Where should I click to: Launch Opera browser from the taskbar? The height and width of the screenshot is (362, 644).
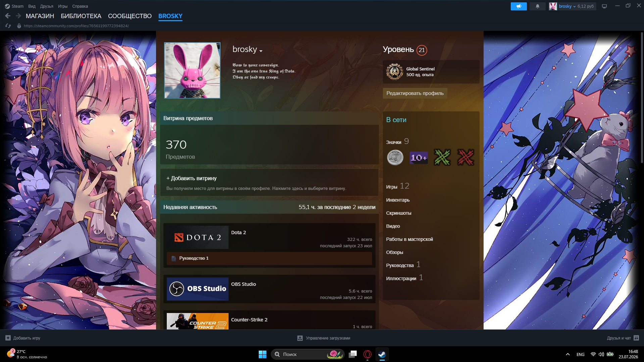367,354
